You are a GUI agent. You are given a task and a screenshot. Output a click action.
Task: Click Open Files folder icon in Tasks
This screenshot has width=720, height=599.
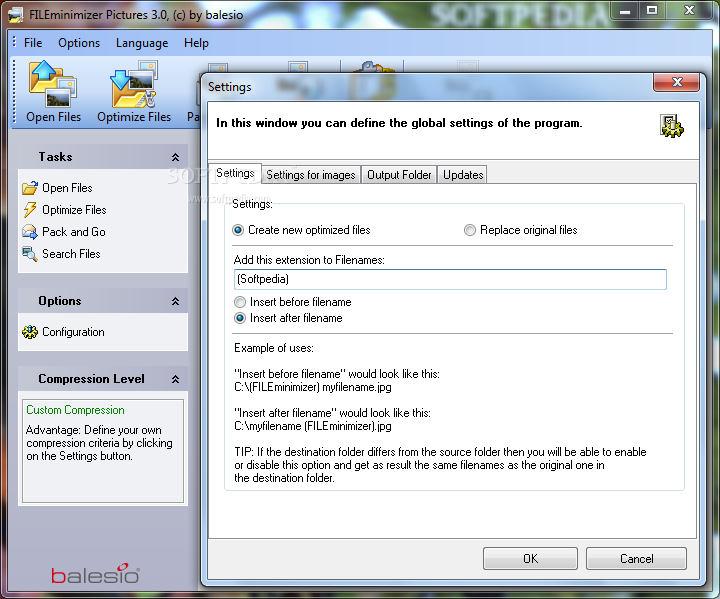30,188
